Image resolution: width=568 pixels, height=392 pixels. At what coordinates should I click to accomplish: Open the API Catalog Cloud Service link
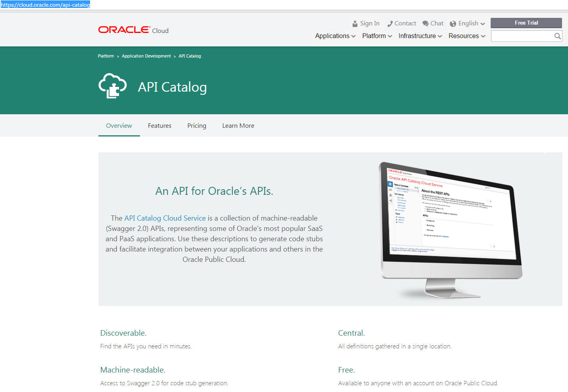point(165,218)
